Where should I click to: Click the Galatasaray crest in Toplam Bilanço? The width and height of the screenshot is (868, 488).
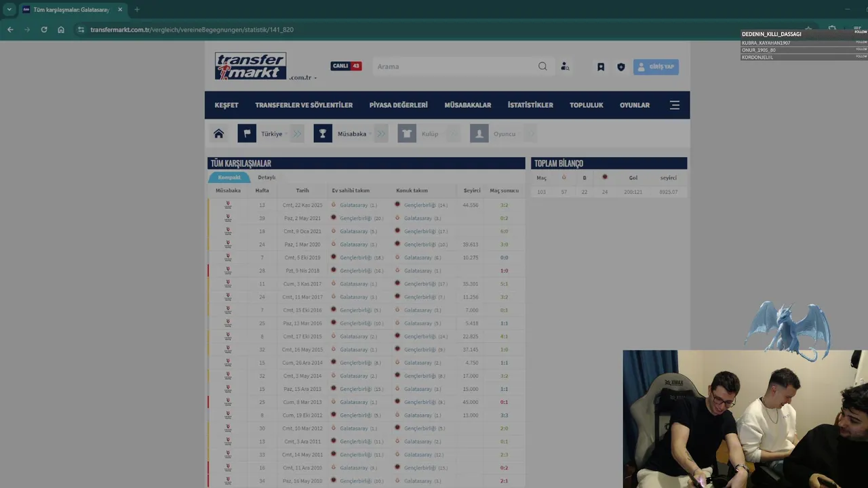point(564,178)
